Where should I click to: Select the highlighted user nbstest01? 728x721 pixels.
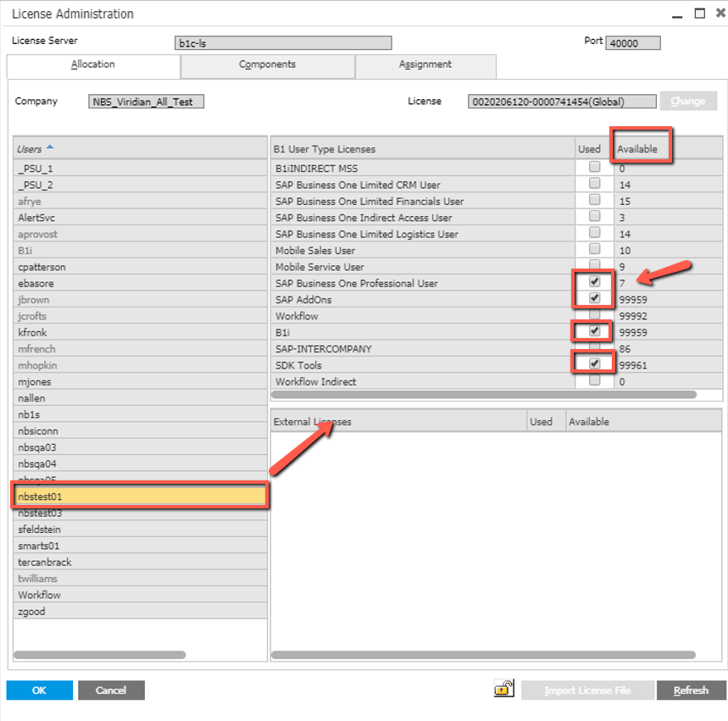pyautogui.click(x=140, y=496)
